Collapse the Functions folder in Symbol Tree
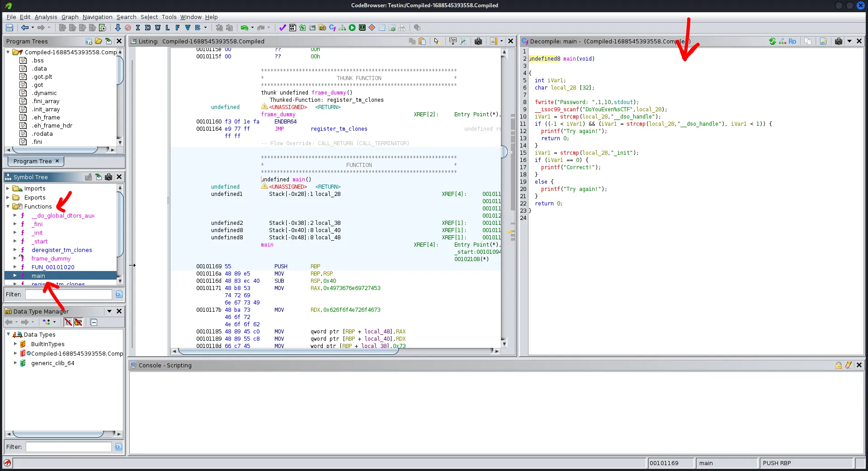This screenshot has width=868, height=471. (x=8, y=206)
